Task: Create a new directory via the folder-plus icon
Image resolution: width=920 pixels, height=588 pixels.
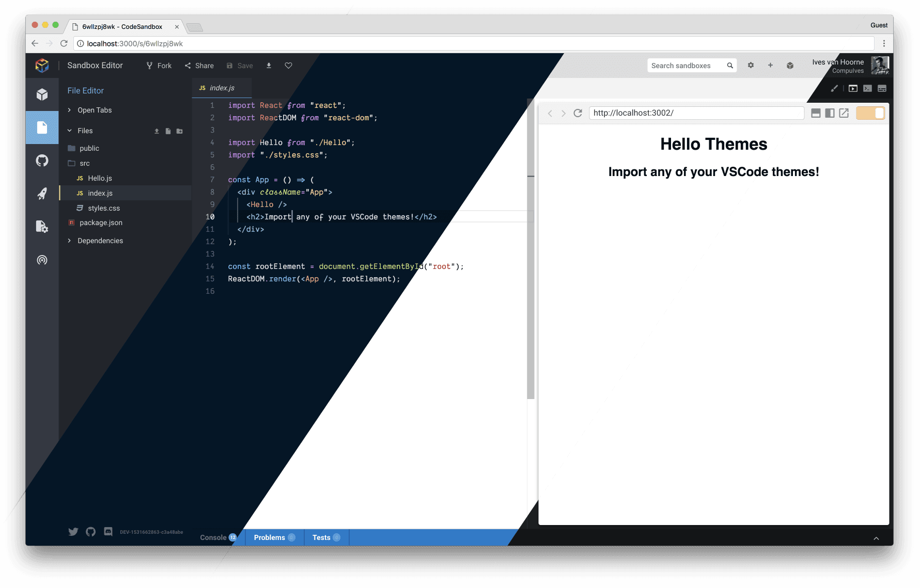Action: click(x=179, y=131)
